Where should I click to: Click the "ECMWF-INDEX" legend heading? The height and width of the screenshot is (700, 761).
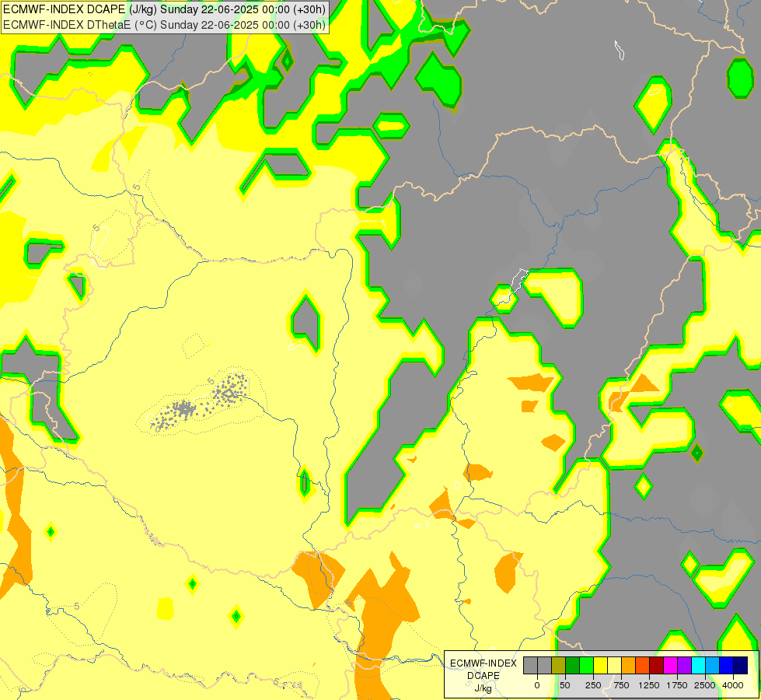point(483,663)
